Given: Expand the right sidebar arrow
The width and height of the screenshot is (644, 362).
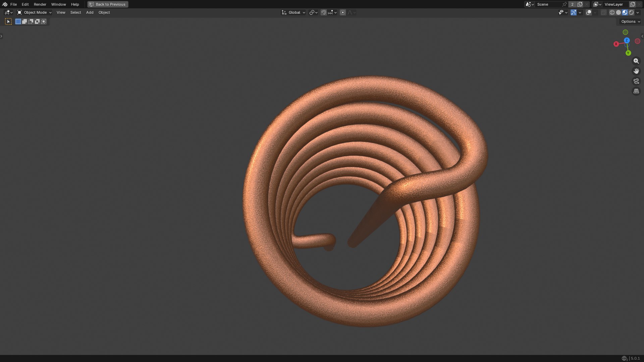Looking at the screenshot, I should [642, 36].
